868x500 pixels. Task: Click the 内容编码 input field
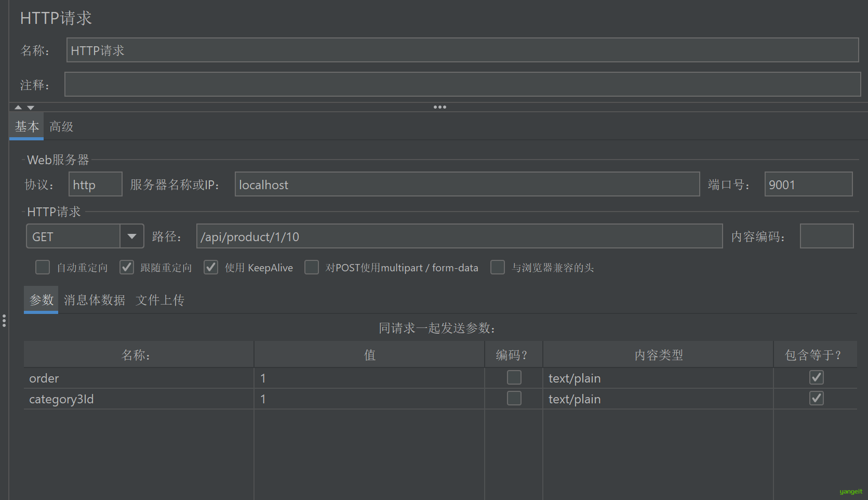tap(826, 236)
